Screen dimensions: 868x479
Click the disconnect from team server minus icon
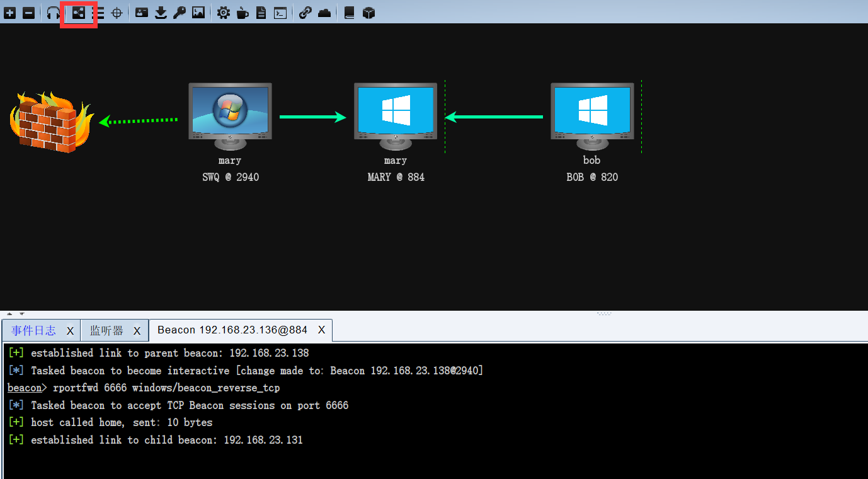point(29,13)
